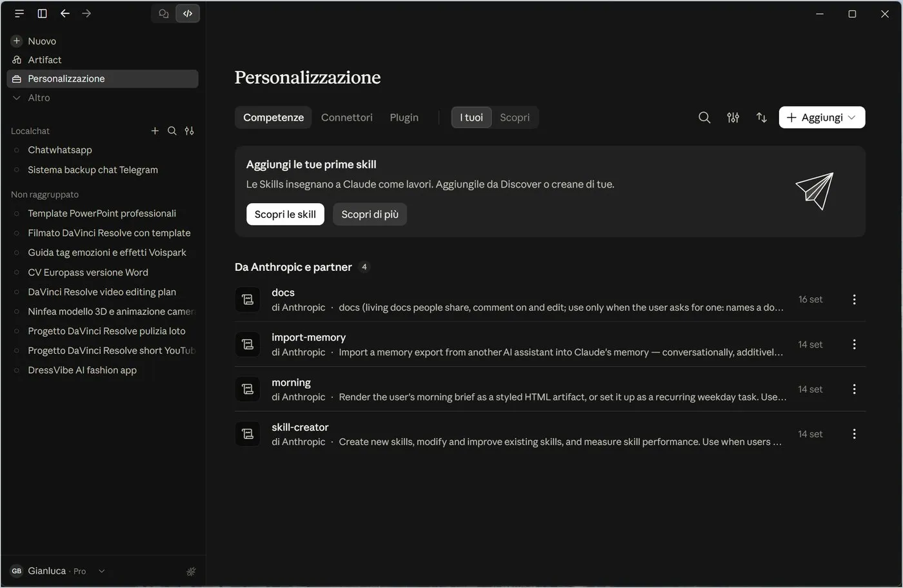Switch to chat mode in title bar

(x=164, y=14)
